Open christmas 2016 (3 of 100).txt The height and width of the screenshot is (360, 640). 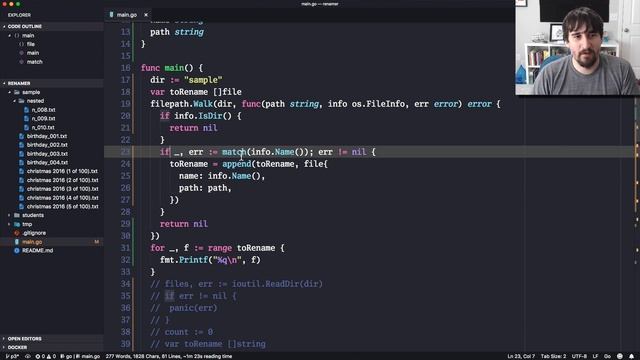point(62,189)
